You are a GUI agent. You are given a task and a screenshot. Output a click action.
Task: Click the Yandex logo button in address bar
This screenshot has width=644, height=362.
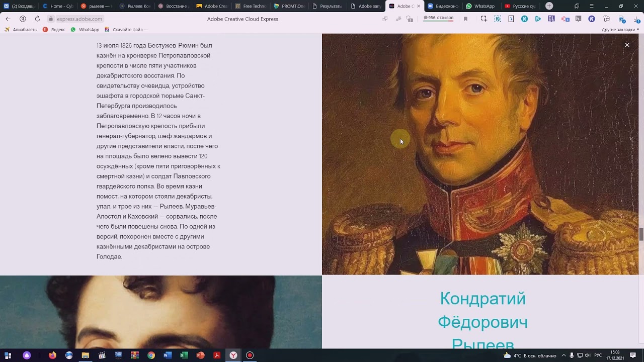click(x=23, y=19)
